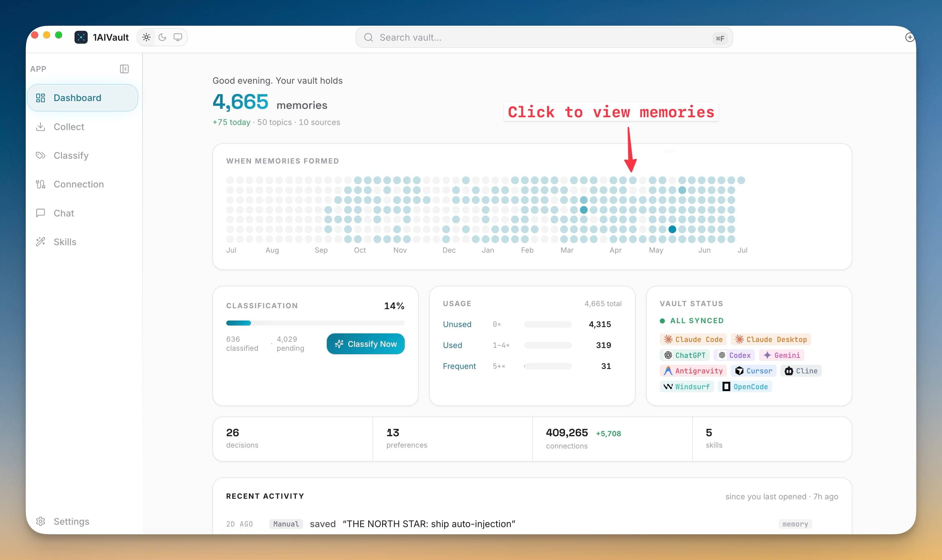Click the Classify Now button
Viewport: 942px width, 560px height.
(x=365, y=344)
